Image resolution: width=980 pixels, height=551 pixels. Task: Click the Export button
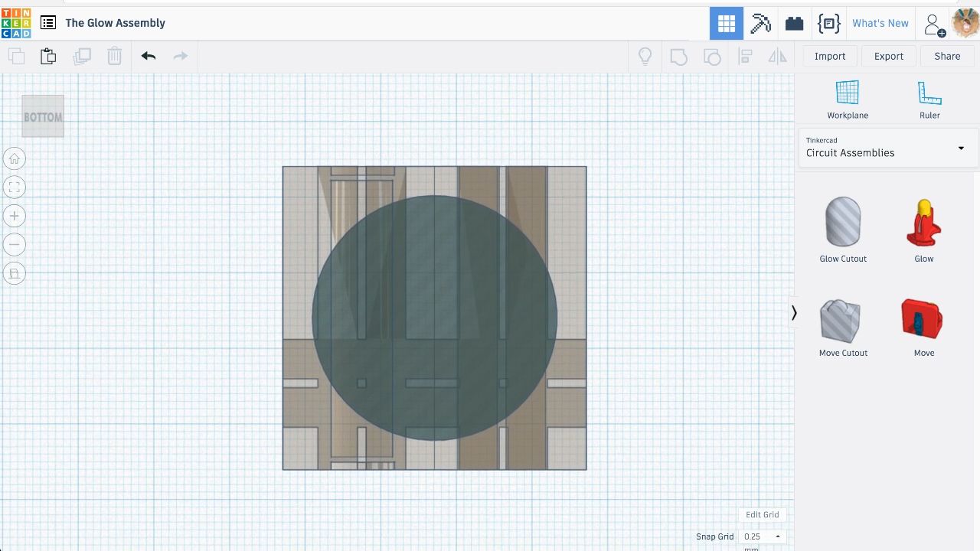889,56
